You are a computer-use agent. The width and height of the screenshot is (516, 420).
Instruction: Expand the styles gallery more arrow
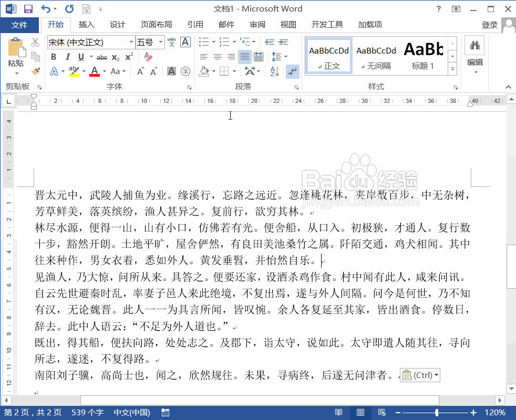click(x=453, y=69)
